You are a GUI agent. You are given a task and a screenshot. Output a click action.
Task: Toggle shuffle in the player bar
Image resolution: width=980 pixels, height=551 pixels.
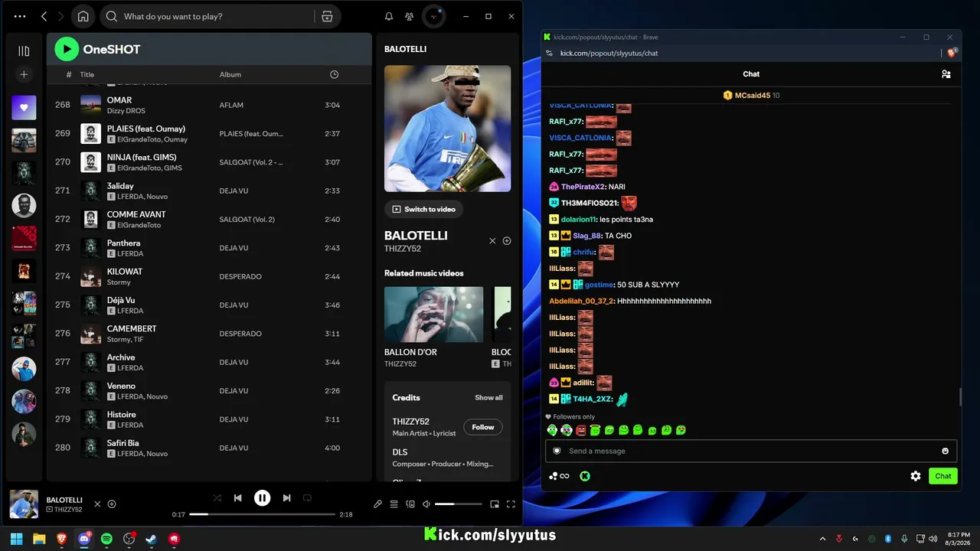point(217,498)
